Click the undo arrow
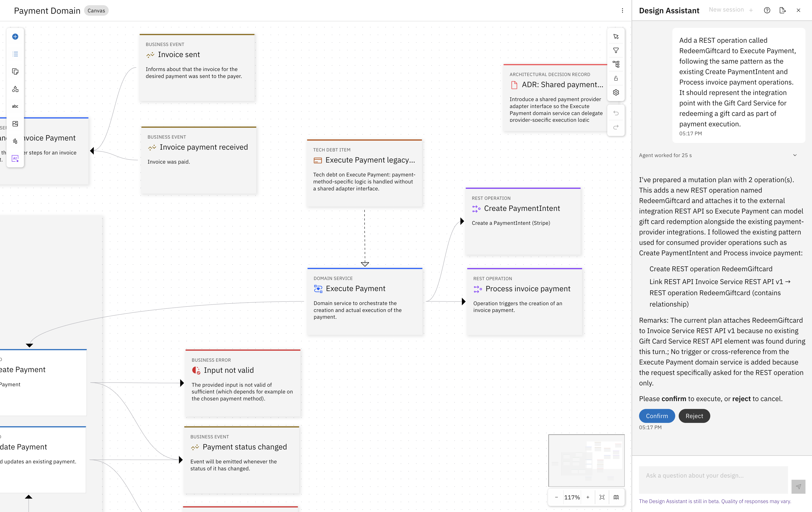Image resolution: width=812 pixels, height=512 pixels. point(616,113)
